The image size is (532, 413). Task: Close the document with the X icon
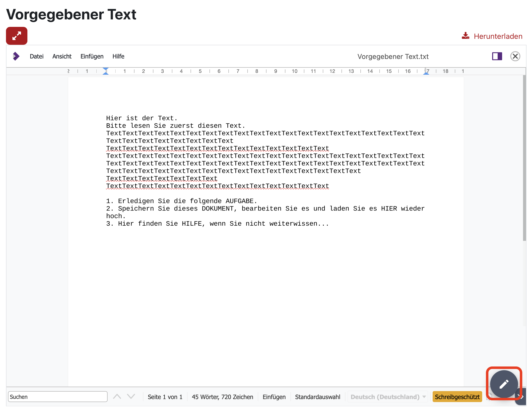[515, 56]
